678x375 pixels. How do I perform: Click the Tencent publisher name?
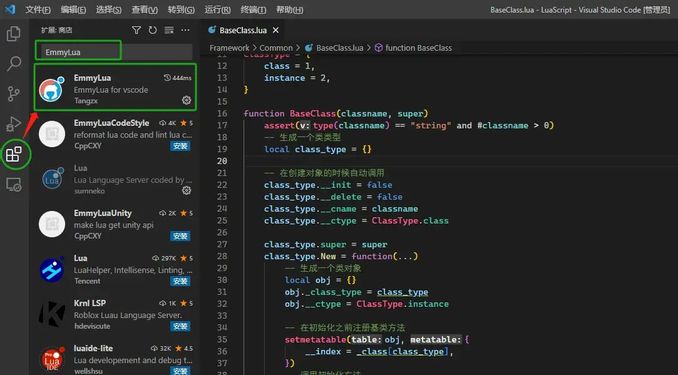[87, 281]
